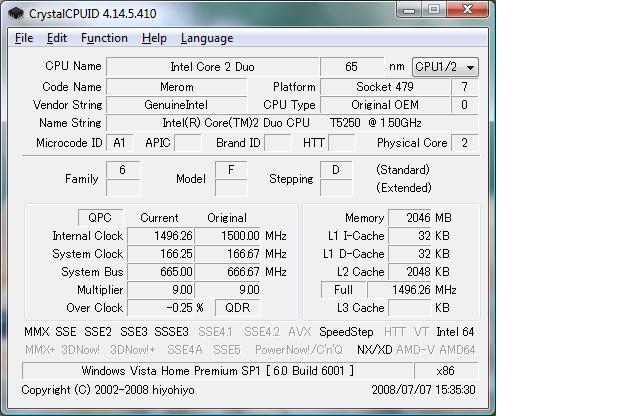Click the Over Clock value '-0.25'

161,308
